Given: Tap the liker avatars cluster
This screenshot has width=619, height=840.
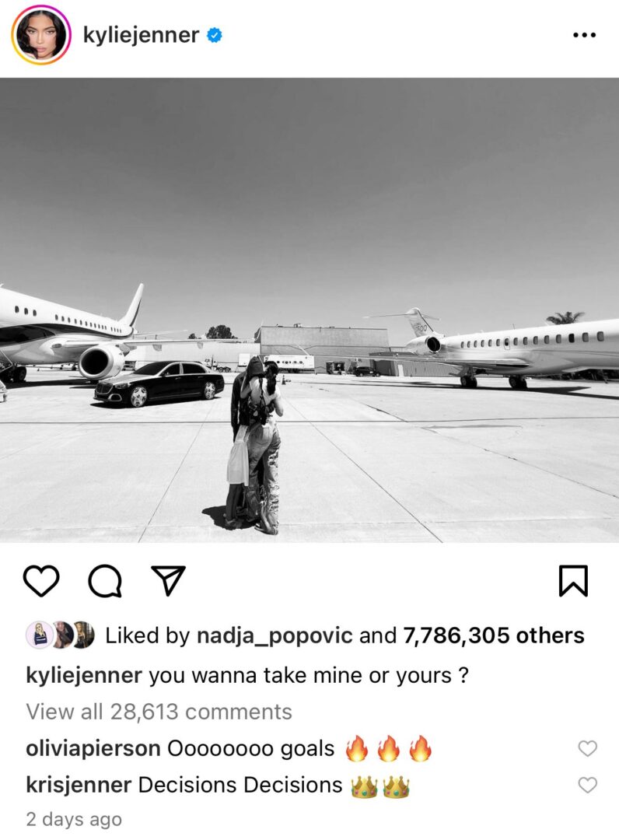Looking at the screenshot, I should click(61, 635).
